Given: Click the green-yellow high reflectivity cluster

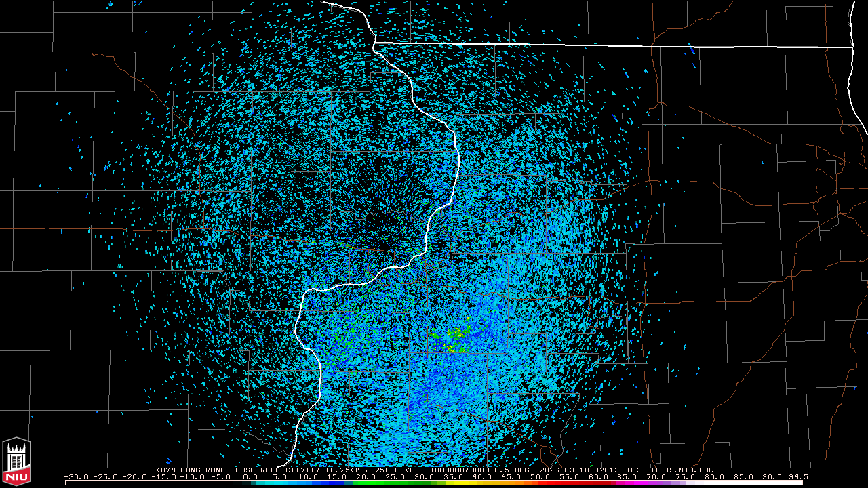Looking at the screenshot, I should (x=458, y=337).
